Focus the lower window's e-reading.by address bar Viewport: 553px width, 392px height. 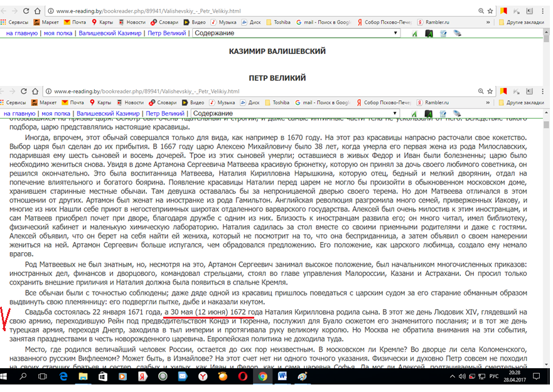point(261,92)
